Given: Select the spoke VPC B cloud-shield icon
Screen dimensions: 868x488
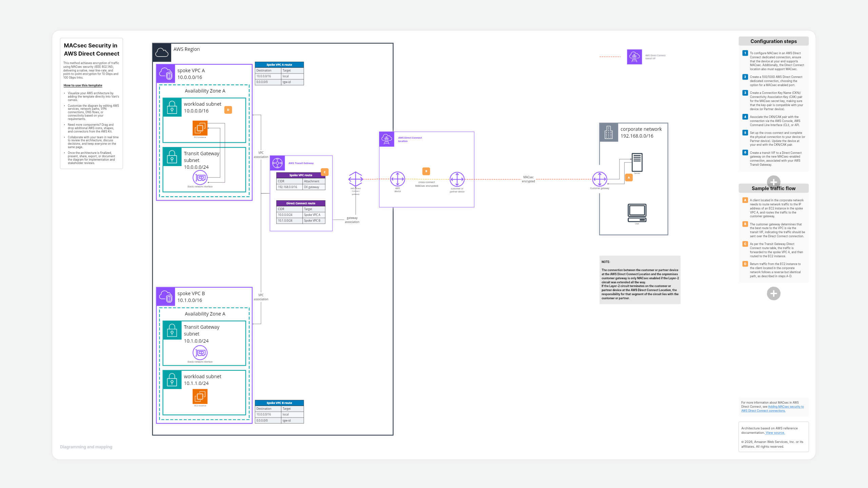Looking at the screenshot, I should click(166, 297).
